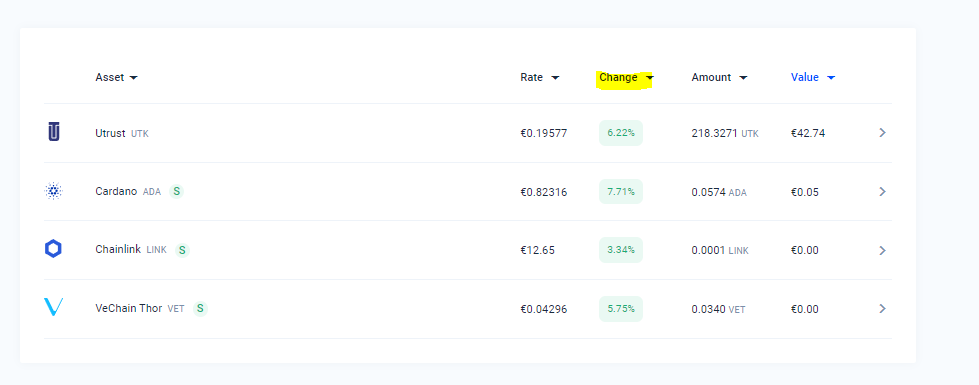This screenshot has height=385, width=979.
Task: Click the 7.71% change badge for Cardano
Action: click(621, 192)
